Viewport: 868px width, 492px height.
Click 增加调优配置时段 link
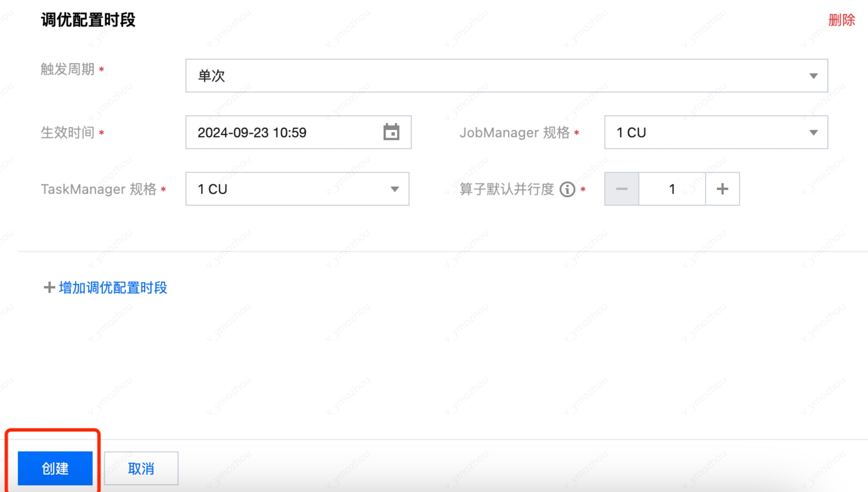(113, 287)
